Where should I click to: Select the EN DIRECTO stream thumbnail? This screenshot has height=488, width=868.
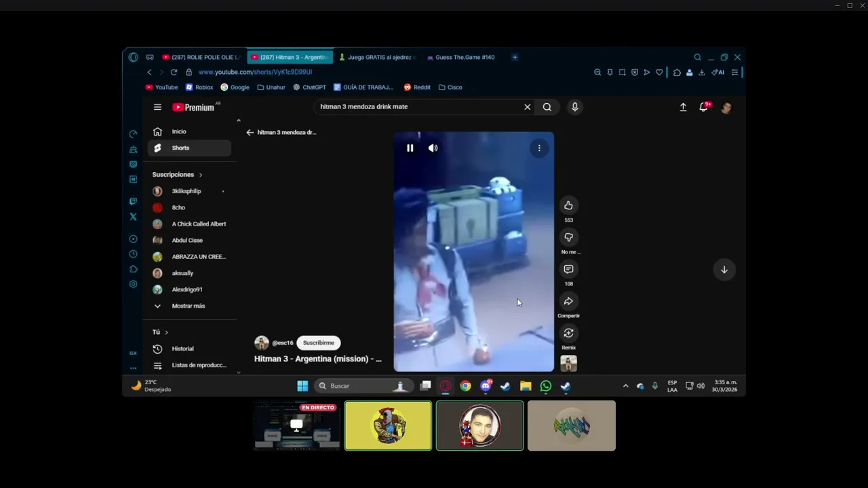[x=296, y=425]
